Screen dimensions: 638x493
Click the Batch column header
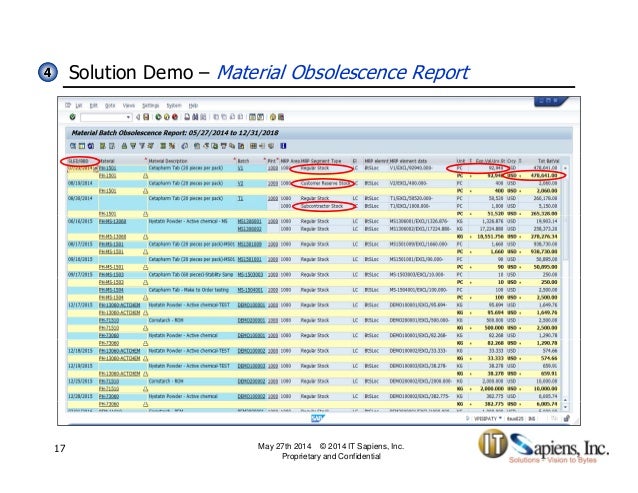[x=243, y=161]
